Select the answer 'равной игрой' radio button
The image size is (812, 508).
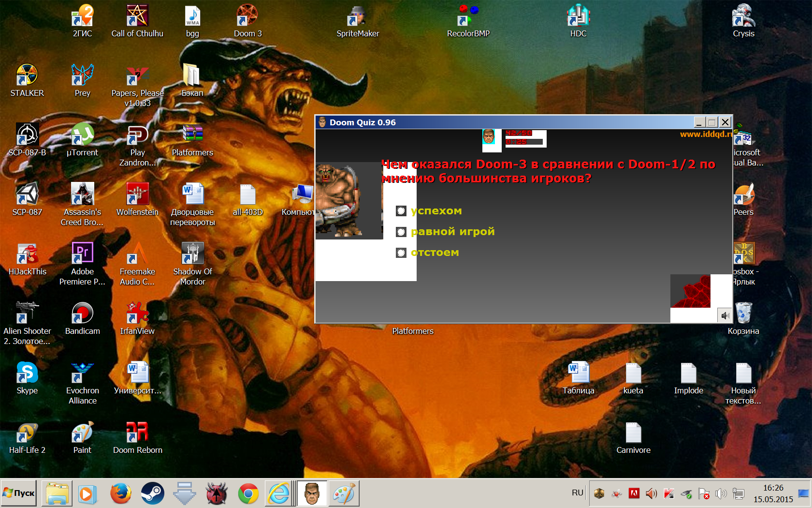click(x=401, y=232)
